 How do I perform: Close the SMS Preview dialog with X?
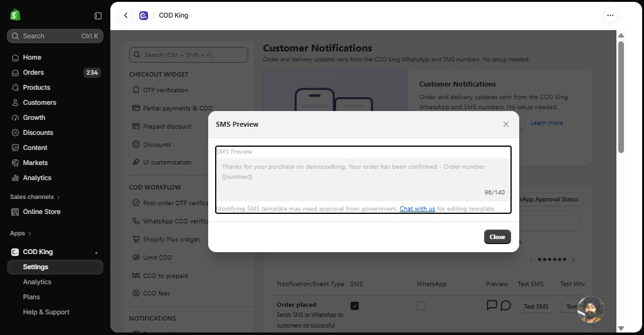coord(506,124)
